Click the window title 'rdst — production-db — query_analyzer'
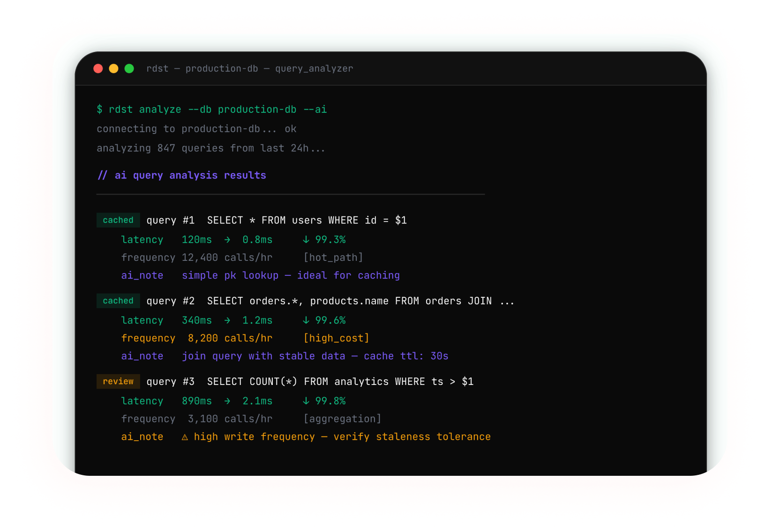 (x=250, y=69)
